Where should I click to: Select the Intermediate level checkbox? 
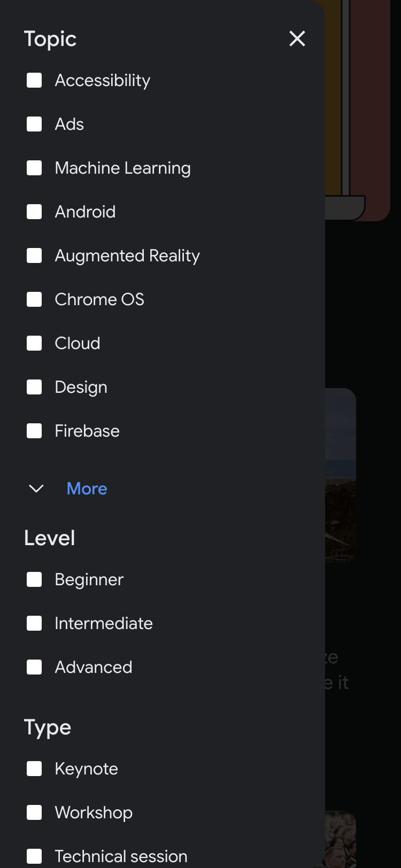(x=34, y=623)
